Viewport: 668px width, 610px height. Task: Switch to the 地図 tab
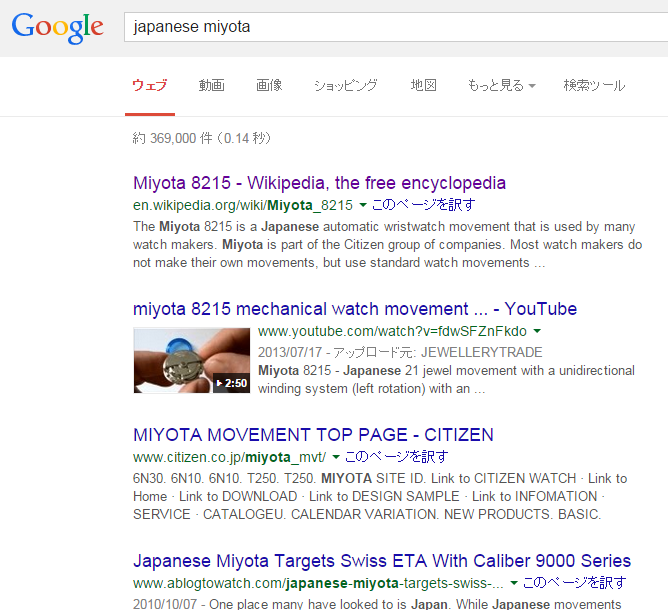tap(423, 86)
